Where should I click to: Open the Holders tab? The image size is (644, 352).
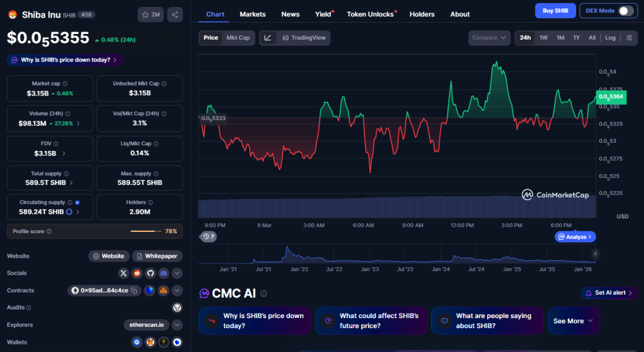[x=422, y=14]
